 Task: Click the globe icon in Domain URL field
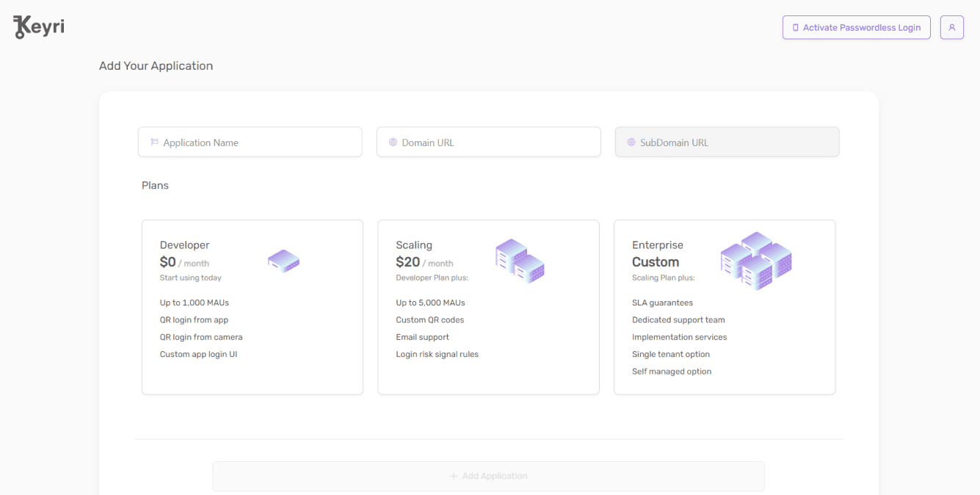pos(393,142)
